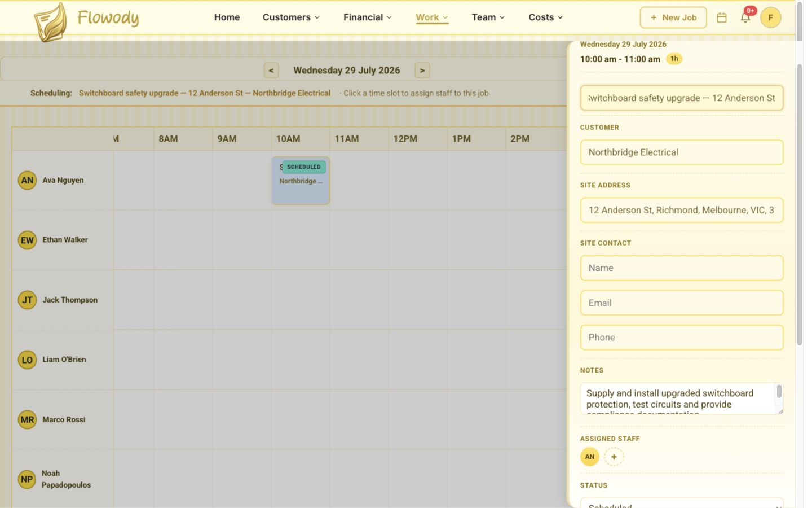
Task: Select Jack Thompson staff name
Action: (70, 300)
